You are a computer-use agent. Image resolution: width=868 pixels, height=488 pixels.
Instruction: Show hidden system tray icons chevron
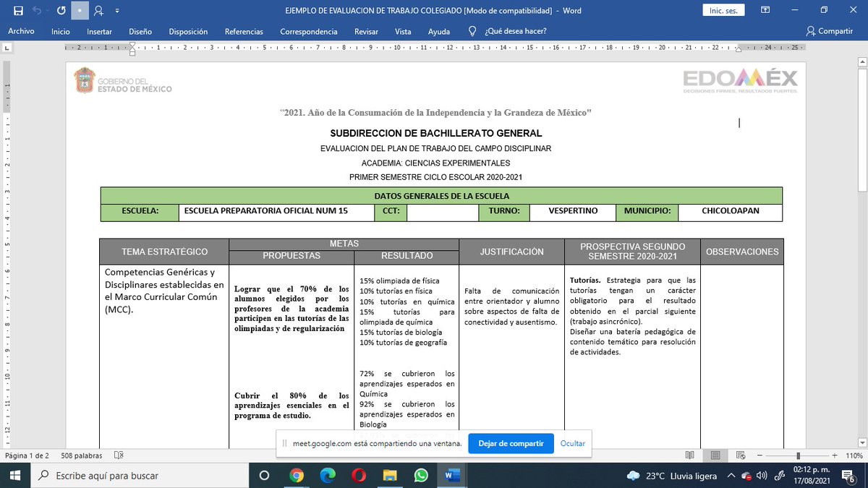731,476
